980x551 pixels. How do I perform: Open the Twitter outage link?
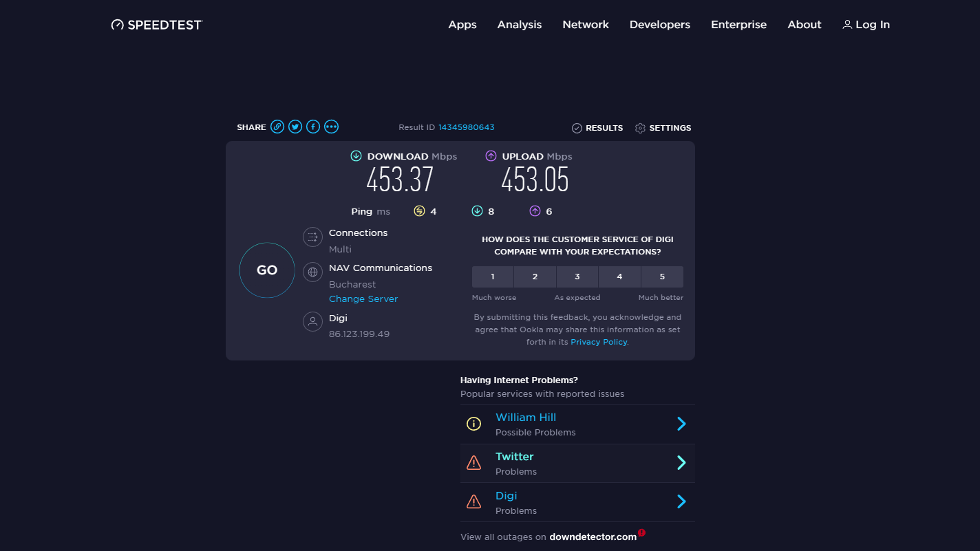click(515, 457)
